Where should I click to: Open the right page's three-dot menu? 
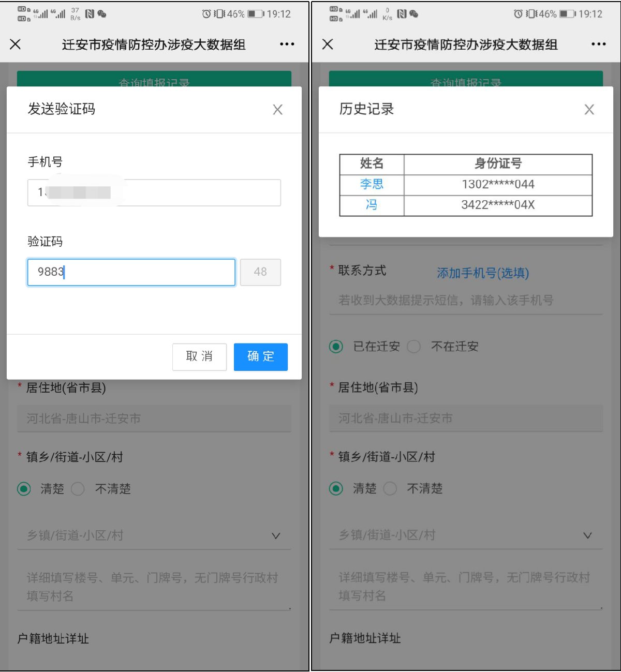[599, 44]
